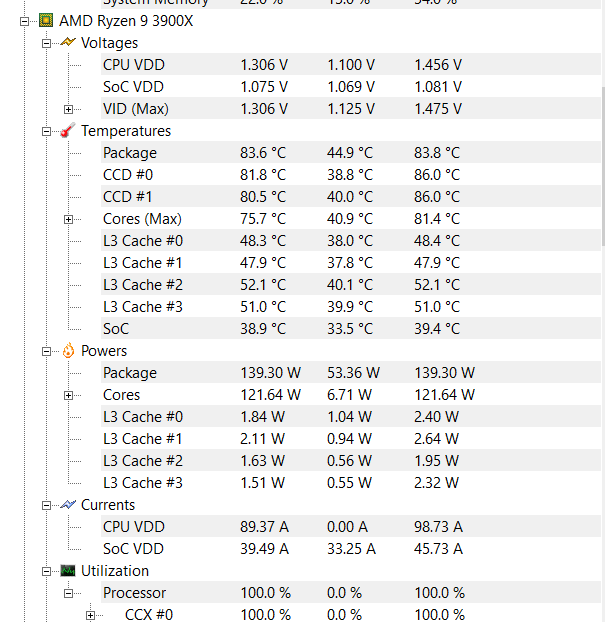Screen dimensions: 605x622
Task: Collapse the AMD Ryzen 9 3900X node
Action: click(x=24, y=21)
